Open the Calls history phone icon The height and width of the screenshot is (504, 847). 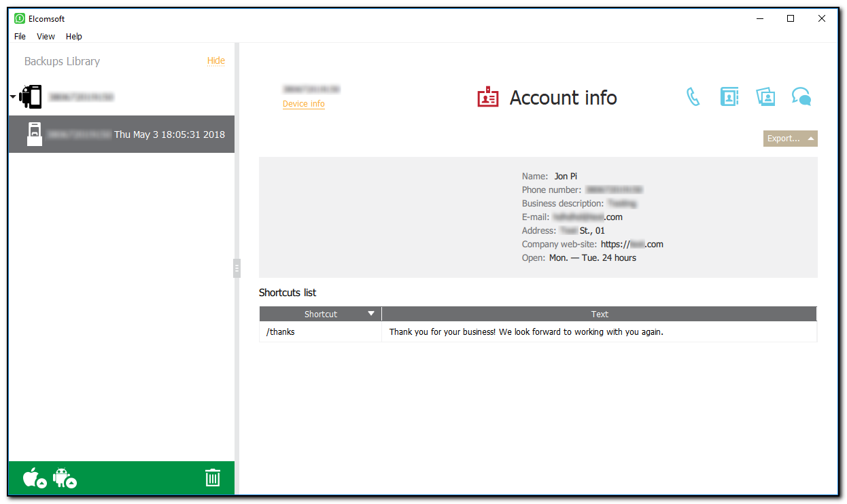click(693, 97)
